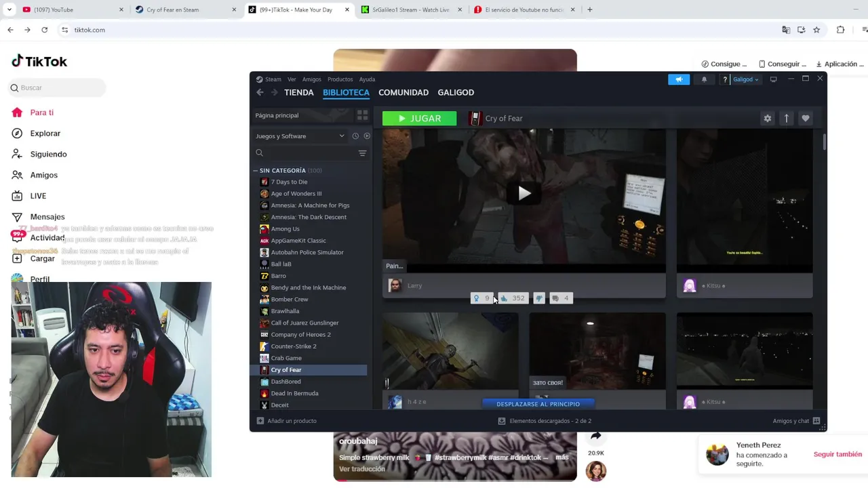Play the featured community video
Screen dimensions: 868x488
[524, 194]
